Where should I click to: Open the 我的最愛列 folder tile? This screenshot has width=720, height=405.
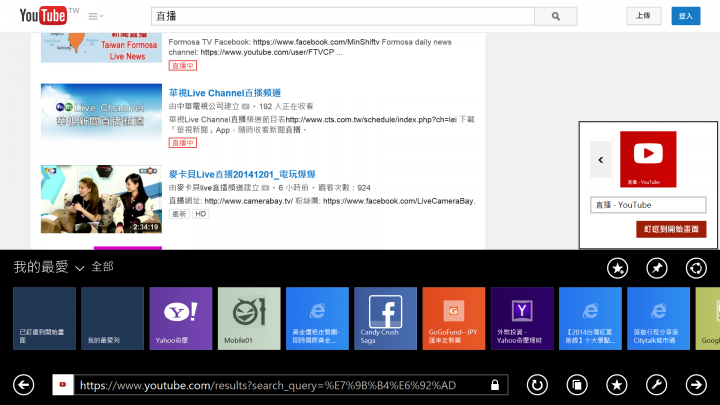112,318
